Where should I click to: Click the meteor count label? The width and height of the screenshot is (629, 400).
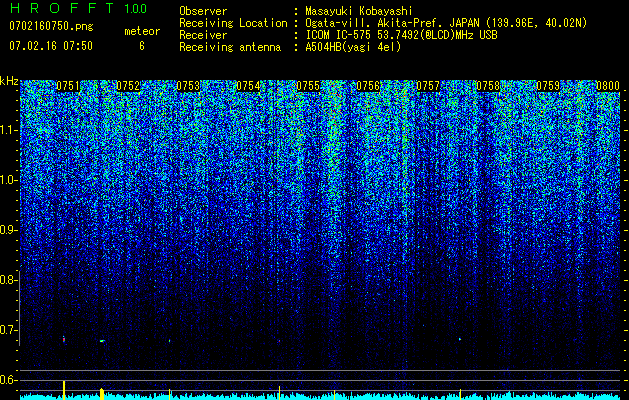click(x=142, y=31)
